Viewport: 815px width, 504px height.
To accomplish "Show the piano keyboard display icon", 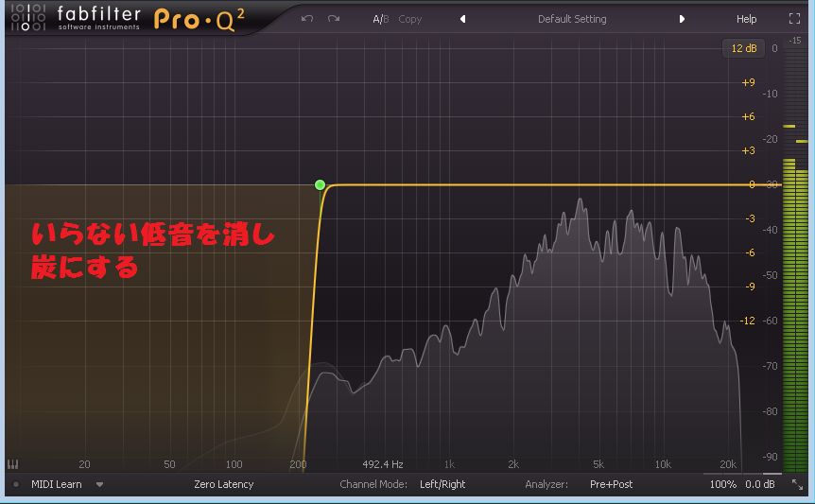I will tap(12, 464).
